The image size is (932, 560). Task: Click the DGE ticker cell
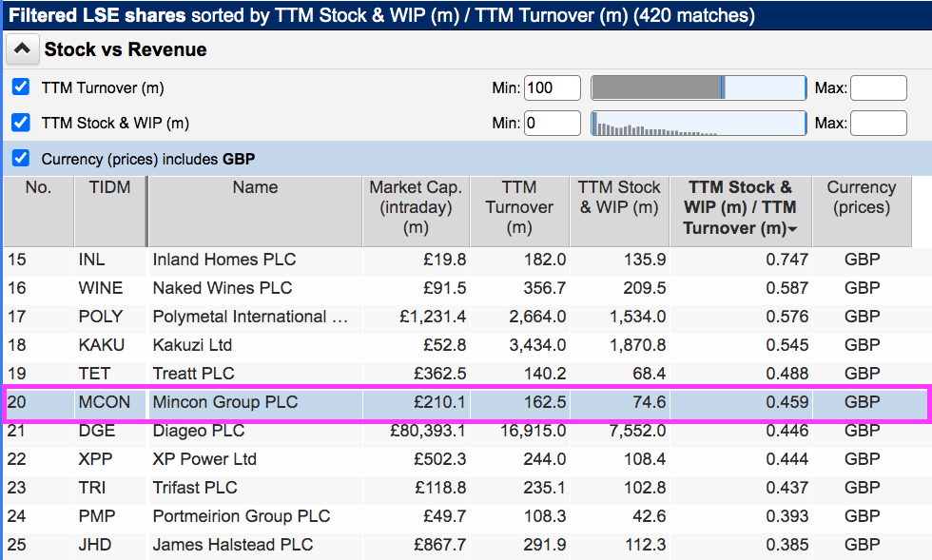[97, 431]
